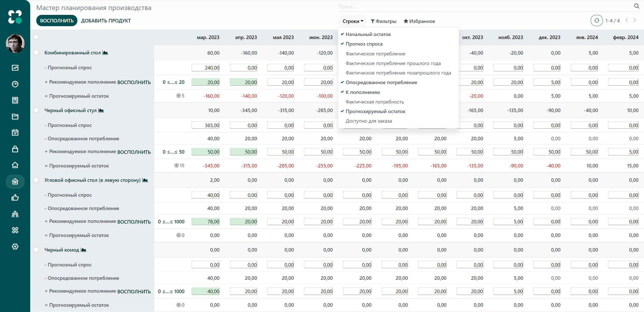644x312 pixels.
Task: Click target stock icon with value 5
Action: click(x=178, y=96)
